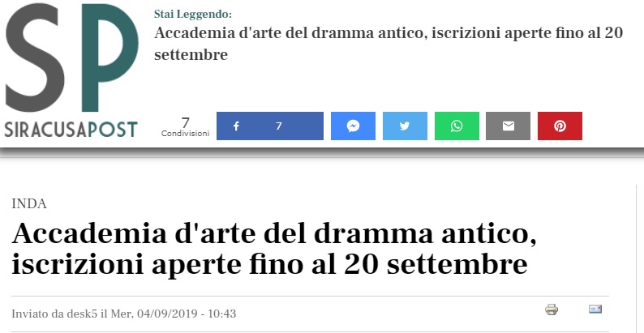Go home via the large SP logo
Viewport: 644px width, 333px height.
tap(72, 58)
